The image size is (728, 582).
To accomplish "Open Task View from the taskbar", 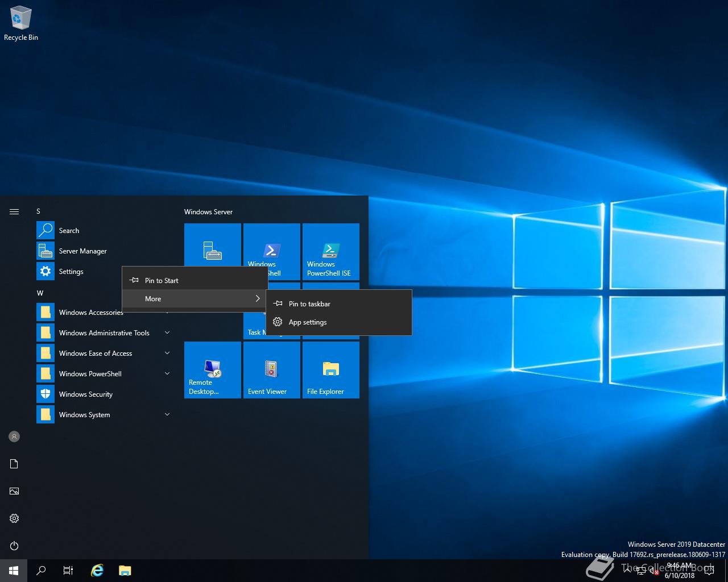I will (68, 571).
